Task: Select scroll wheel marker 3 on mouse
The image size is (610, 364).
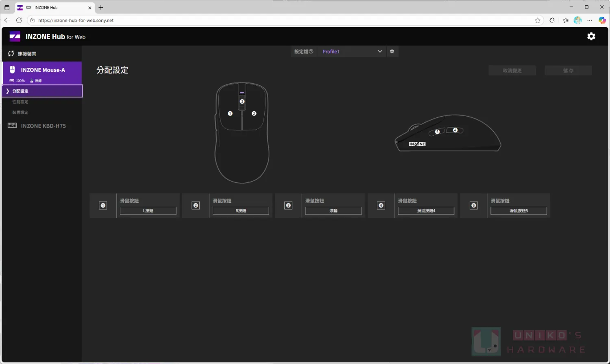Action: pyautogui.click(x=242, y=102)
